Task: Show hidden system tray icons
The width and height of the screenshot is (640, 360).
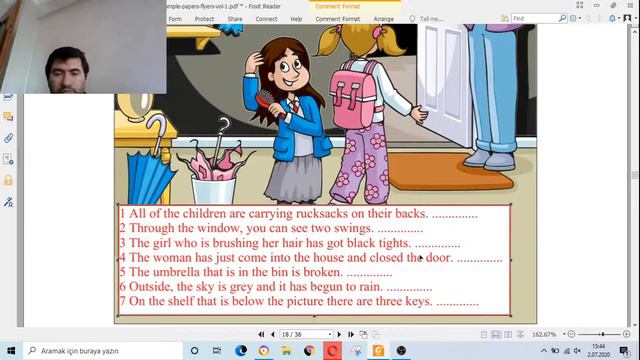Action: tap(544, 351)
